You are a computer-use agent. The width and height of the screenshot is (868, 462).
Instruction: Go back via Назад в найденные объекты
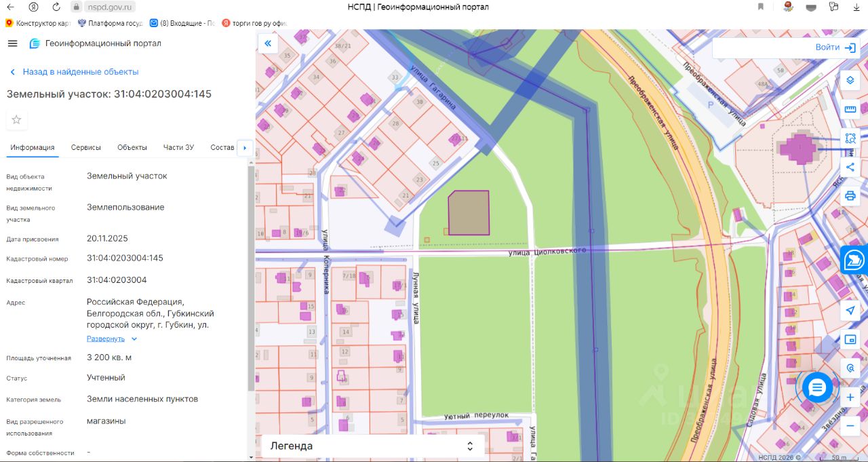coord(73,72)
